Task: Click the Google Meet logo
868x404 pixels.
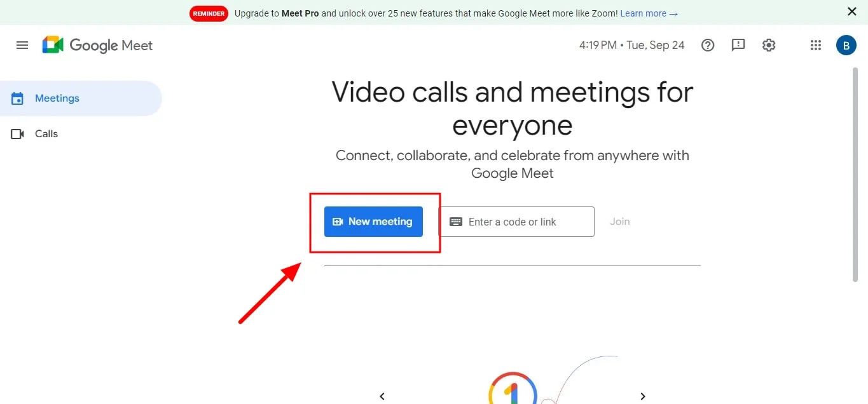Action: pyautogui.click(x=97, y=45)
